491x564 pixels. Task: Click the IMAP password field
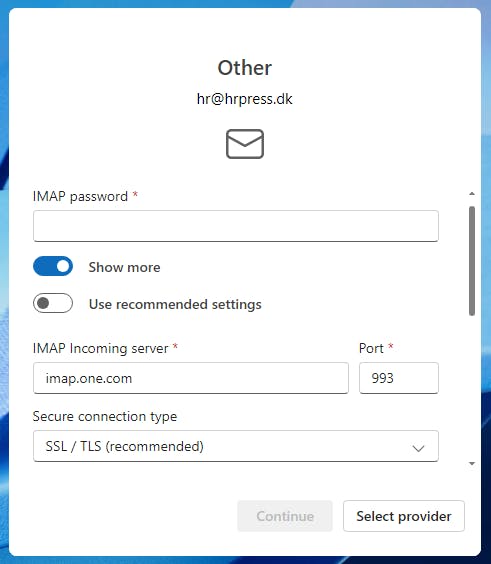click(x=236, y=226)
